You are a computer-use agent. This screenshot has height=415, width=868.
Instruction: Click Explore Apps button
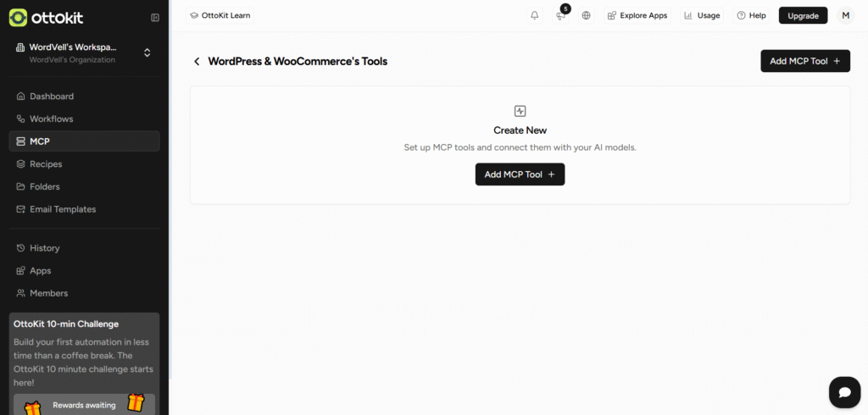637,15
